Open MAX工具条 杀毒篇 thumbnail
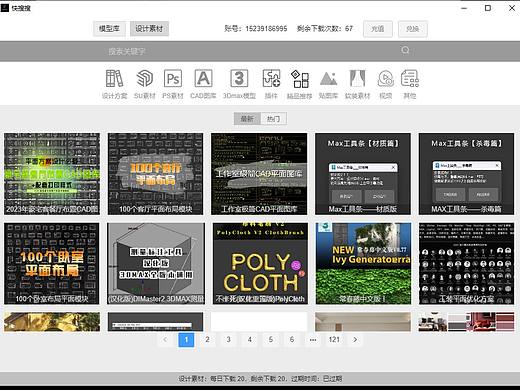This screenshot has width=520, height=390. point(466,174)
